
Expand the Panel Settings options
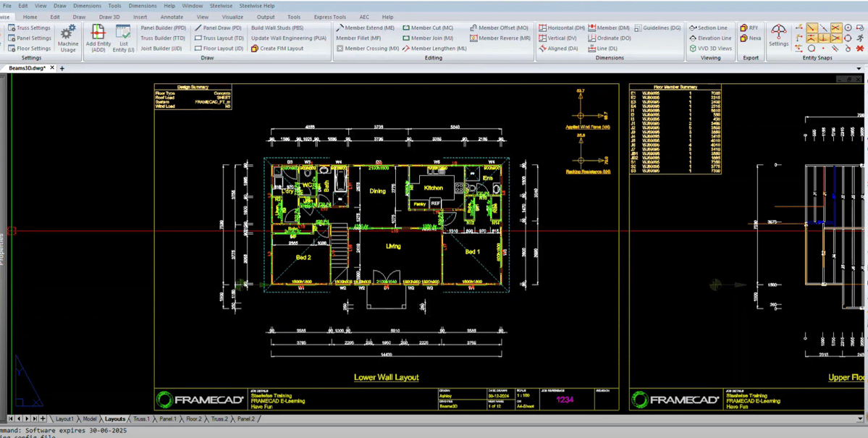[x=29, y=38]
